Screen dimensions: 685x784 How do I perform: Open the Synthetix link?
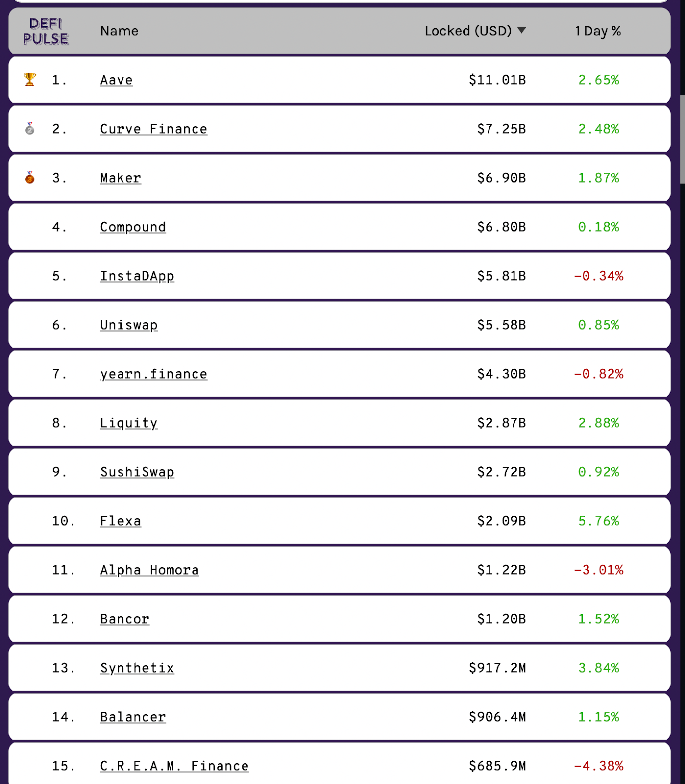tap(137, 668)
